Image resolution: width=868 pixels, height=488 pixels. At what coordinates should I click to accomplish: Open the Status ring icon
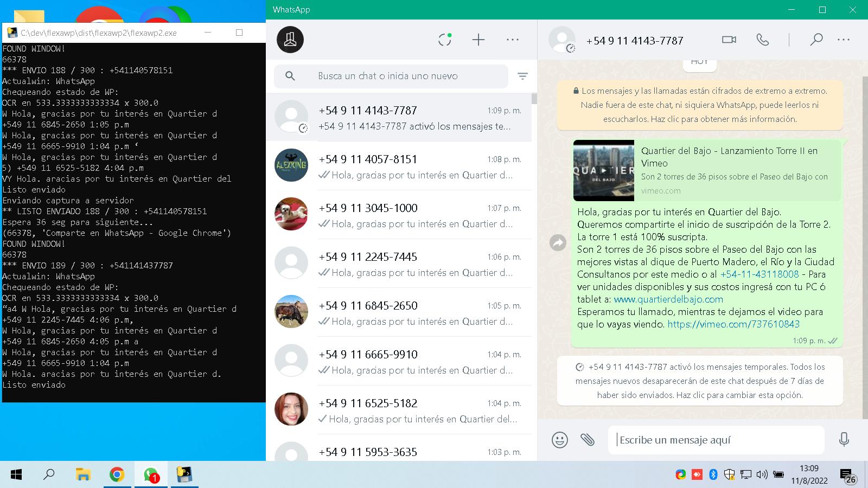(445, 40)
